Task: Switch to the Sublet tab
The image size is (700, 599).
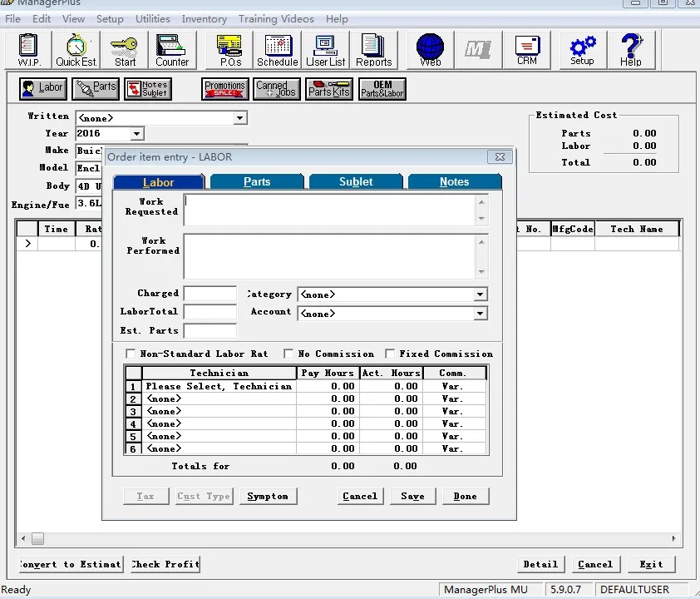Action: 356,182
